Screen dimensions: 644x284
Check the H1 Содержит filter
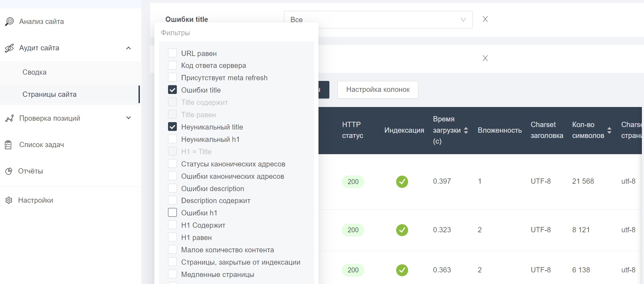click(172, 225)
